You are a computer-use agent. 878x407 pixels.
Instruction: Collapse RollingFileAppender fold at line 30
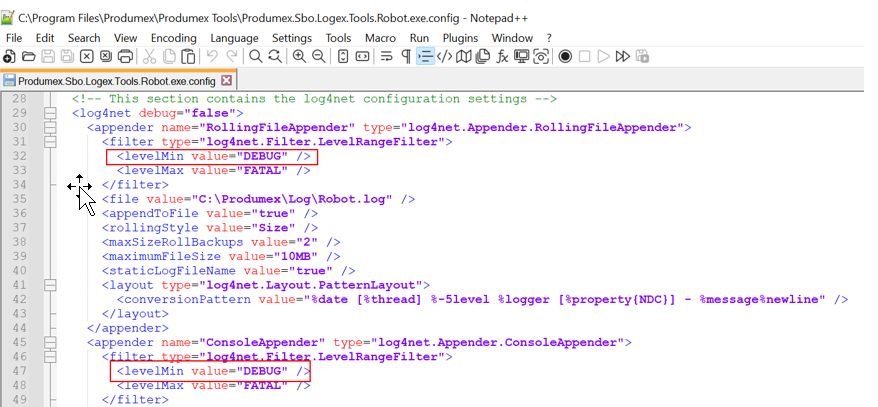pos(50,128)
